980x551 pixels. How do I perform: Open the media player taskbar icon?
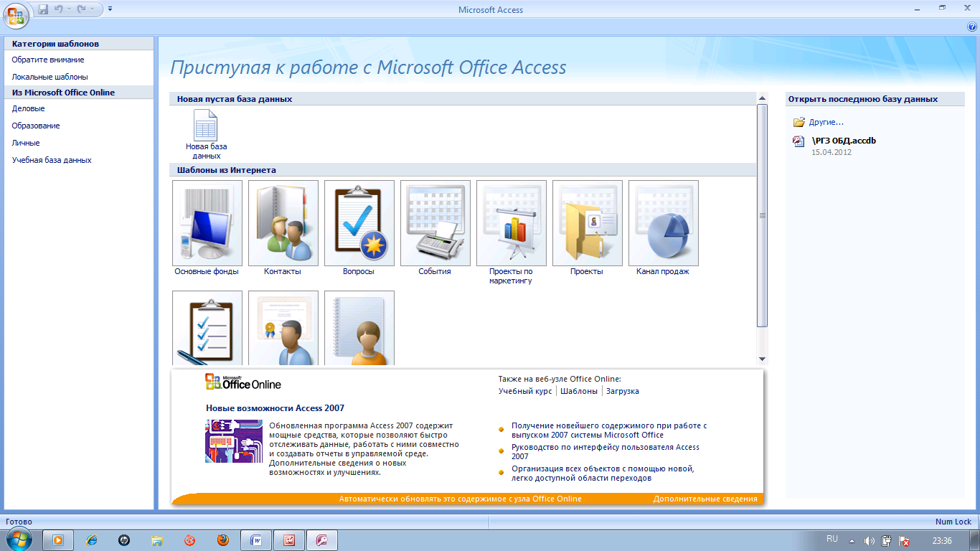[58, 540]
